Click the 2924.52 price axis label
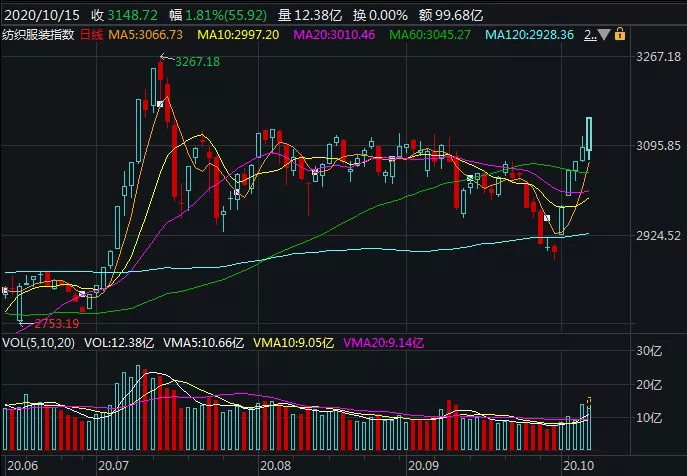This screenshot has height=476, width=687. 659,236
